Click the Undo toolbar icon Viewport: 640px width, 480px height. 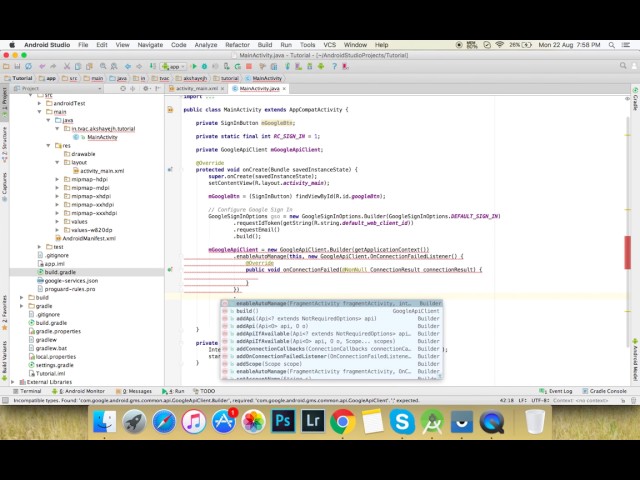coord(42,66)
